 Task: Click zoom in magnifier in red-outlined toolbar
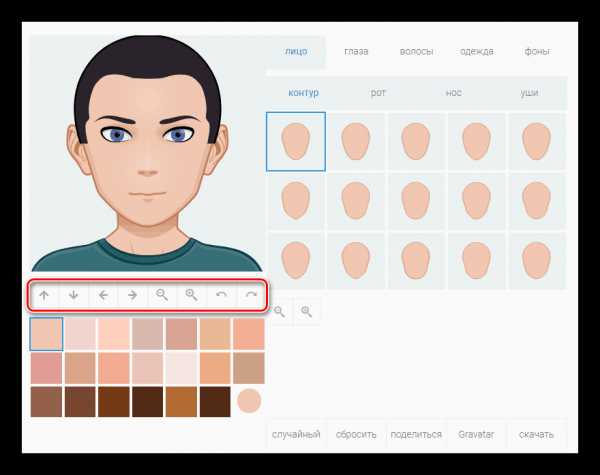191,295
